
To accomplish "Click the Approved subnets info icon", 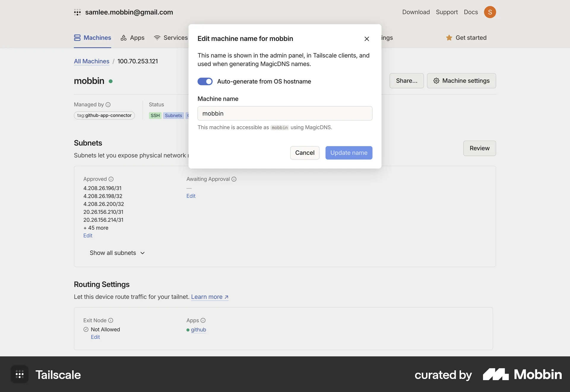I will [111, 179].
